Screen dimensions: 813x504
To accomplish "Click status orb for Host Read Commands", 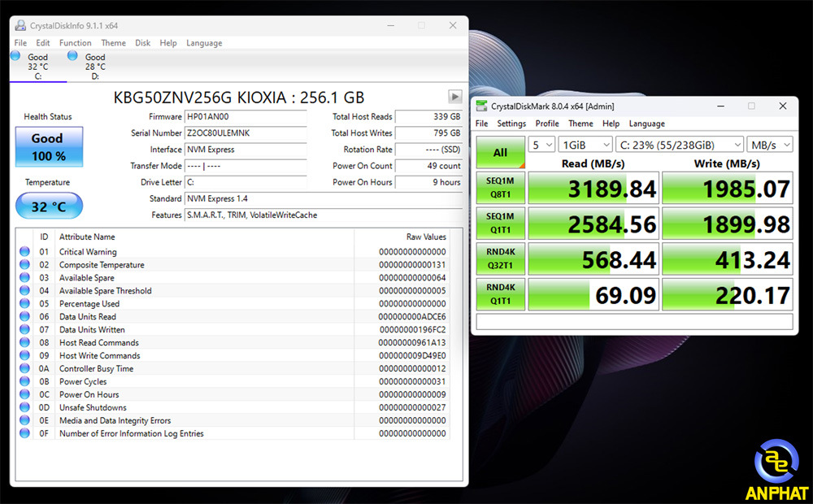I will point(24,342).
